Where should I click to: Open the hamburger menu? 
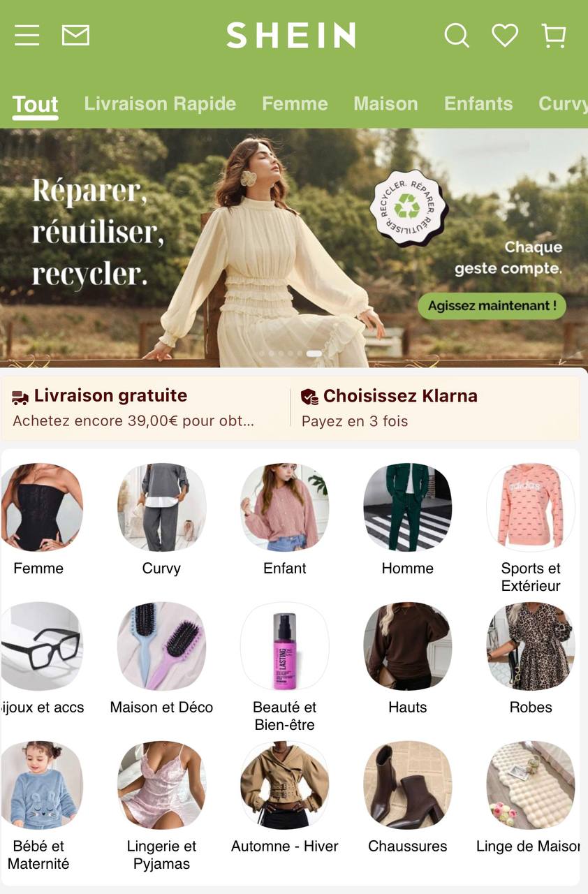27,35
